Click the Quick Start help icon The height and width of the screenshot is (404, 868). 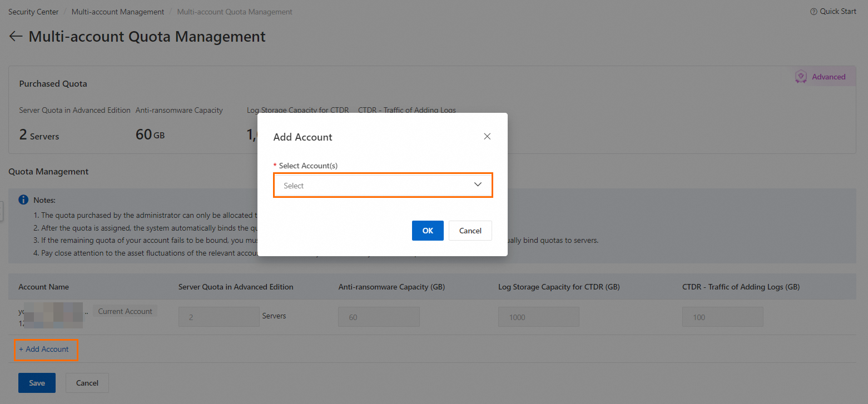pyautogui.click(x=814, y=12)
